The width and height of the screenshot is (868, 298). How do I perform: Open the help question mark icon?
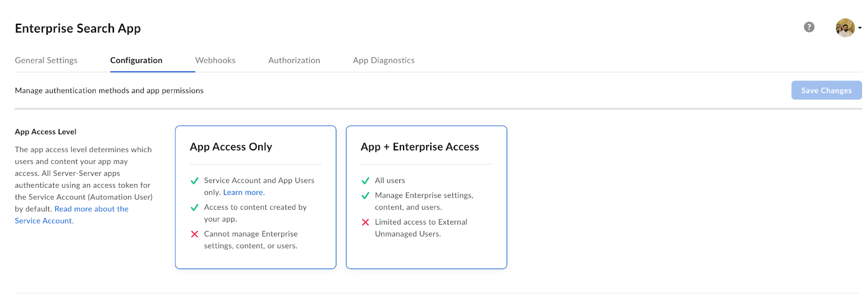pyautogui.click(x=809, y=27)
